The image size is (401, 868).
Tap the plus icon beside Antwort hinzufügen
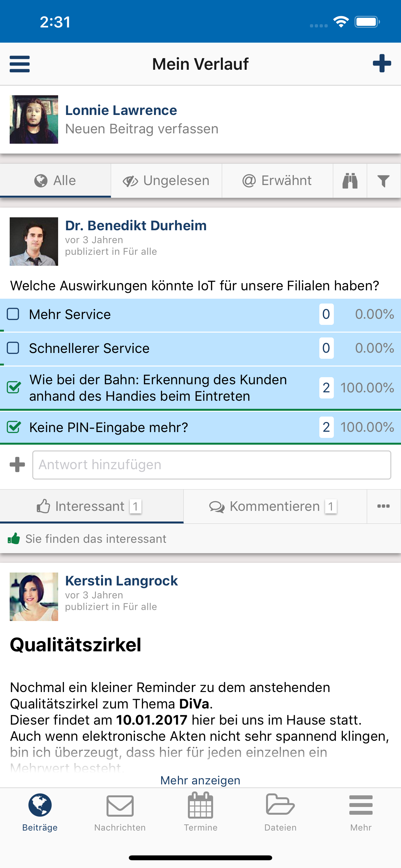(17, 465)
